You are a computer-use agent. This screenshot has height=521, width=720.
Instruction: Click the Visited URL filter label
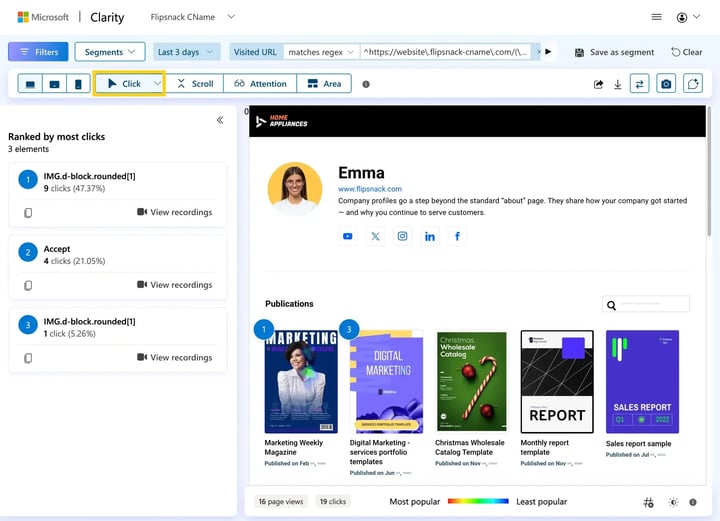[255, 52]
